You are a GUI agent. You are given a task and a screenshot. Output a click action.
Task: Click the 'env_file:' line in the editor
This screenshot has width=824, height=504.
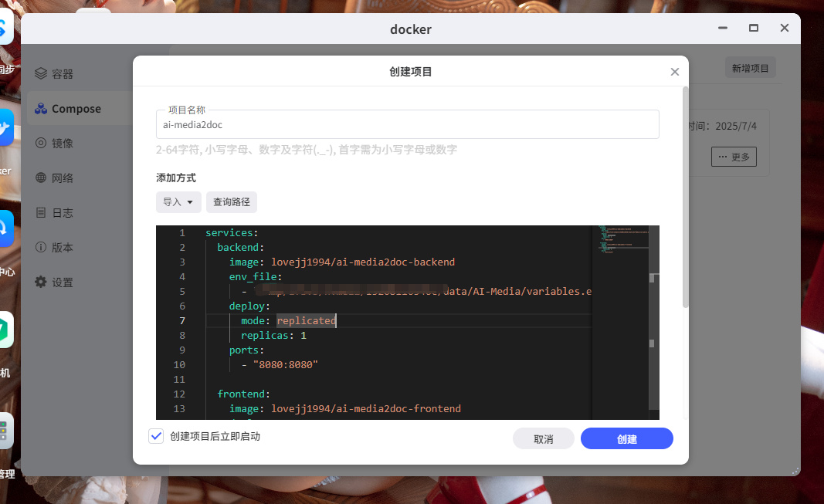pyautogui.click(x=256, y=276)
